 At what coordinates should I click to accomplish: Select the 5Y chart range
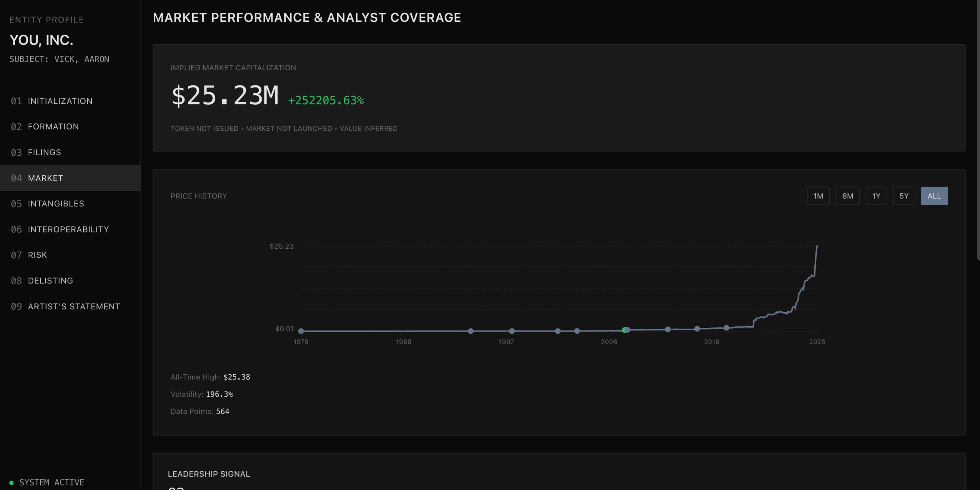903,196
